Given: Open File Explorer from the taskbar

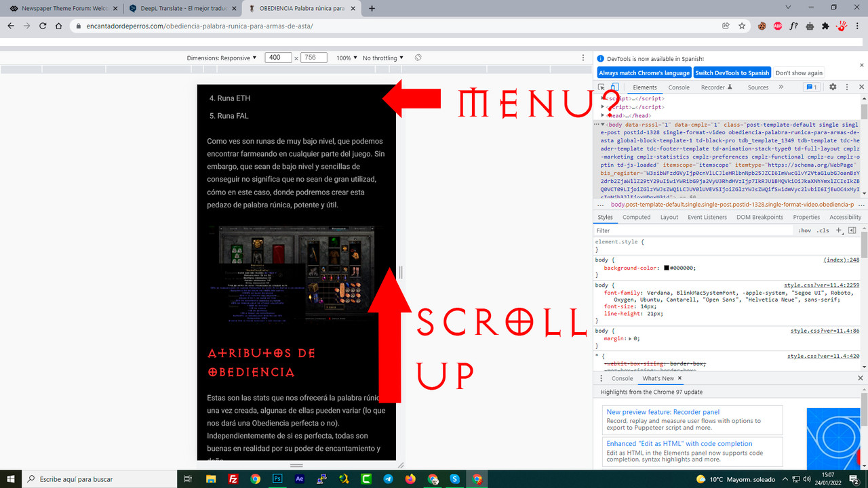Looking at the screenshot, I should click(x=210, y=479).
